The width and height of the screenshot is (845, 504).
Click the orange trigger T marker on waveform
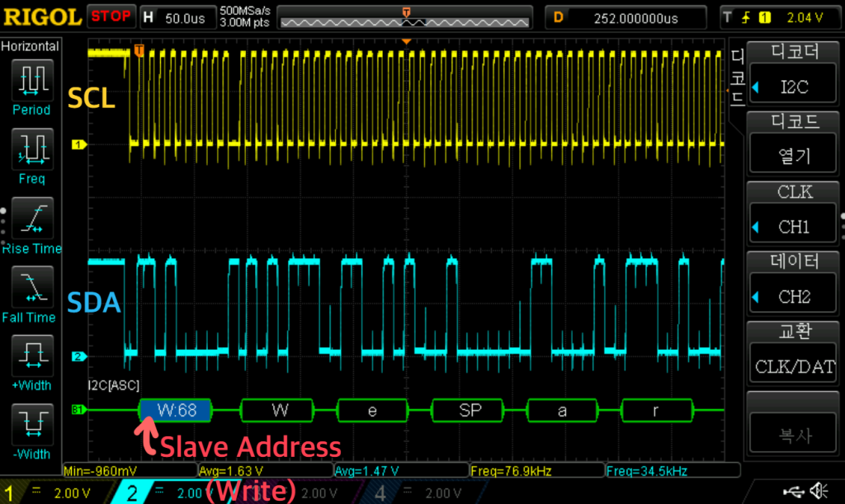(x=139, y=50)
